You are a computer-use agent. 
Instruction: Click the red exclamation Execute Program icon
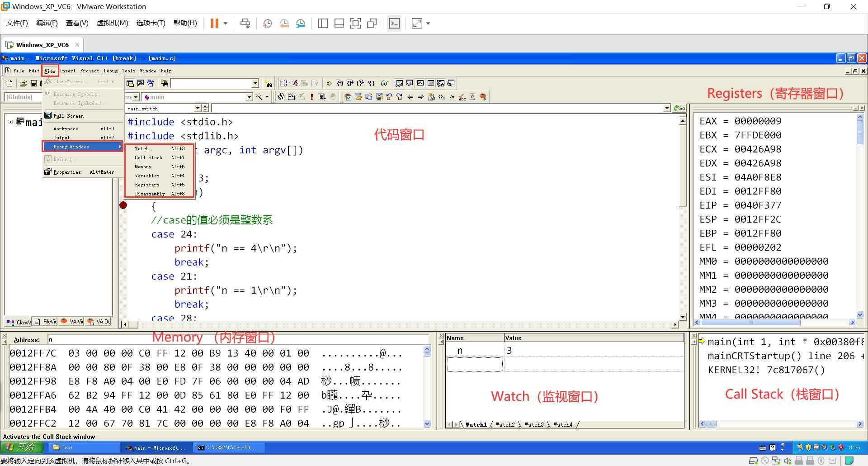click(x=312, y=97)
